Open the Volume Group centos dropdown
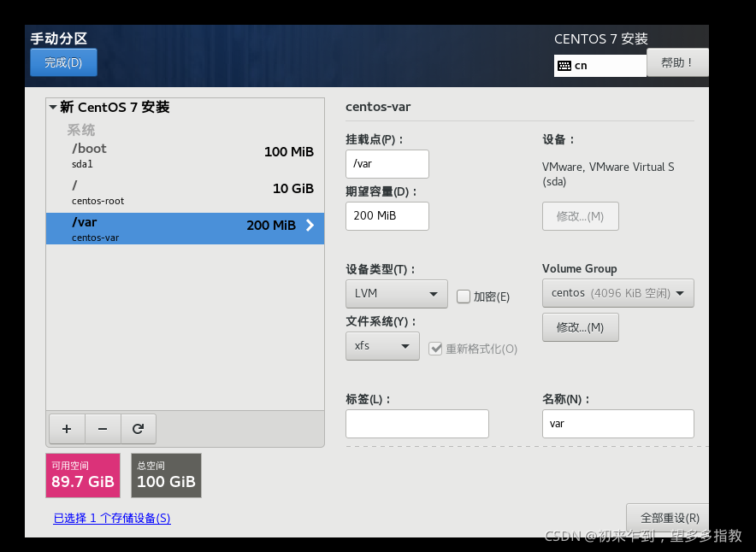 point(617,293)
